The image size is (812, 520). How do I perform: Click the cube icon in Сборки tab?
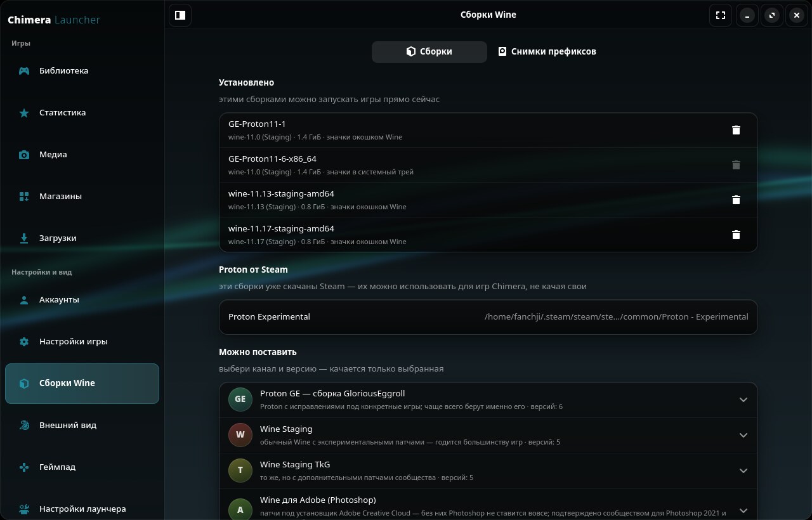click(x=411, y=51)
